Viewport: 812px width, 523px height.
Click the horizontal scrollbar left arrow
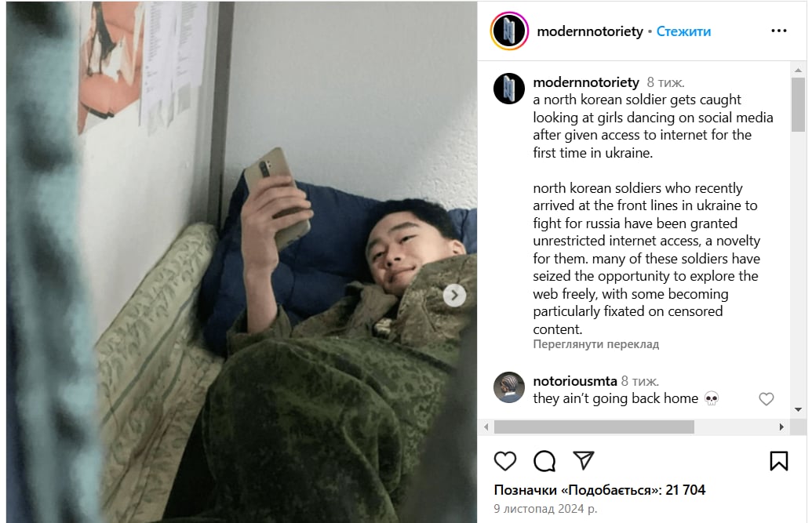(486, 427)
